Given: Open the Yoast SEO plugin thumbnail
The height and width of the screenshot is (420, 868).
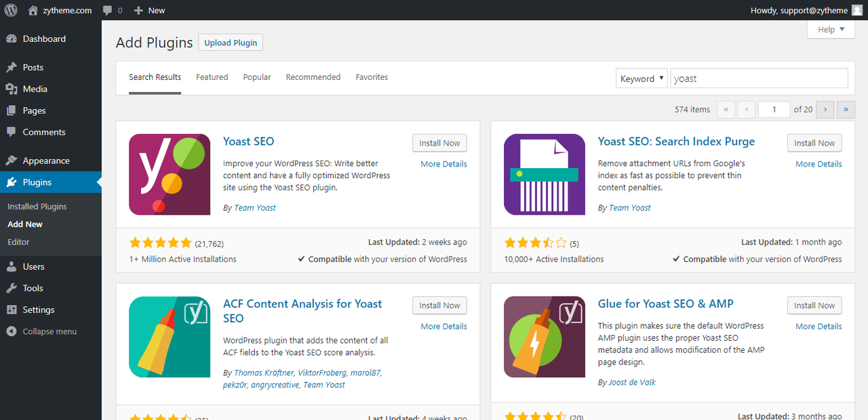Looking at the screenshot, I should coord(170,174).
